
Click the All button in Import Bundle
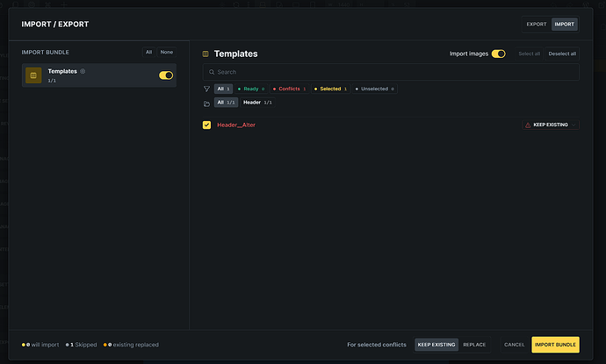pyautogui.click(x=148, y=52)
